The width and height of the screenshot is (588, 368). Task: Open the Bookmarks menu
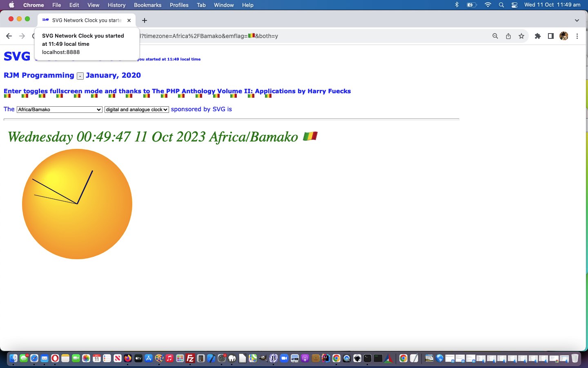click(x=147, y=5)
